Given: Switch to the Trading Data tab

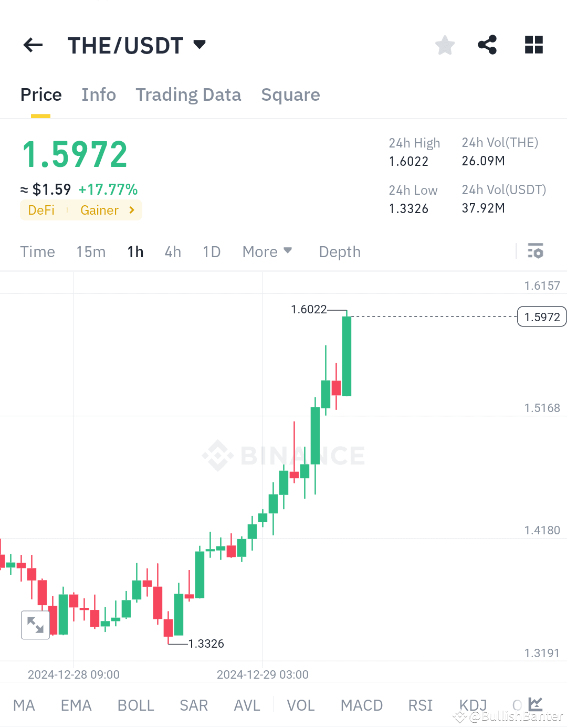Looking at the screenshot, I should pyautogui.click(x=188, y=95).
